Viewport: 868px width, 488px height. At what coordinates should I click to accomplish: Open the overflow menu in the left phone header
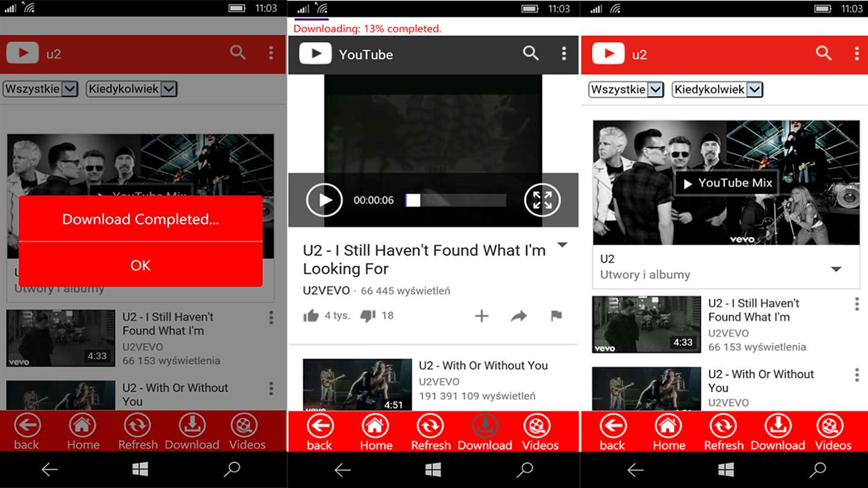tap(271, 53)
